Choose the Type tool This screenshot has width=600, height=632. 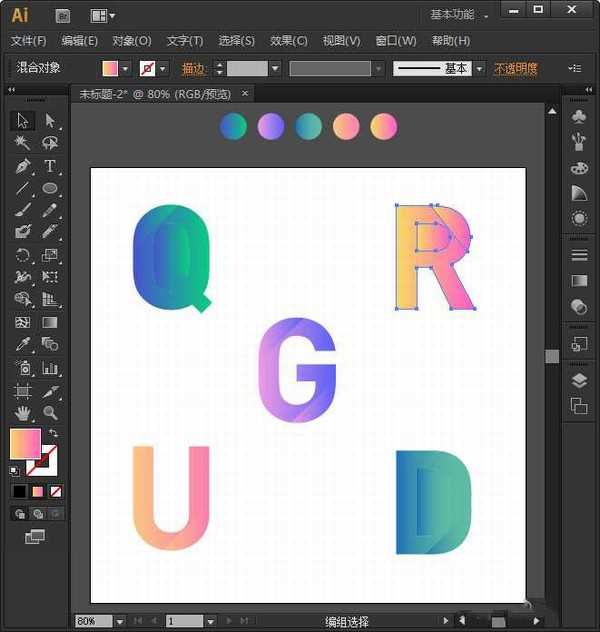tap(49, 166)
